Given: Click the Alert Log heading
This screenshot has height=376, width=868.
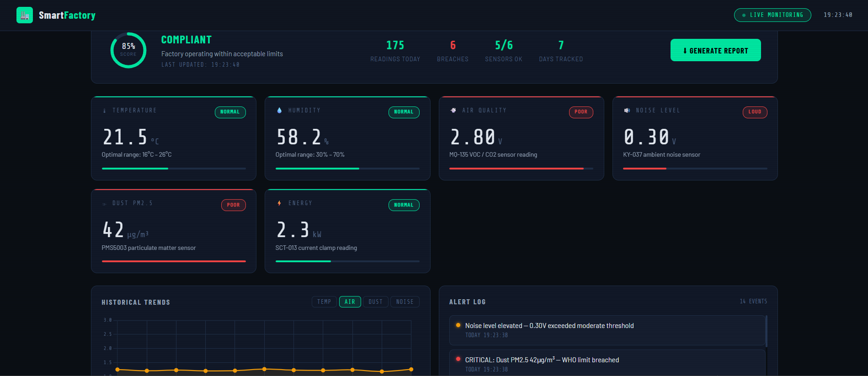Looking at the screenshot, I should point(467,302).
